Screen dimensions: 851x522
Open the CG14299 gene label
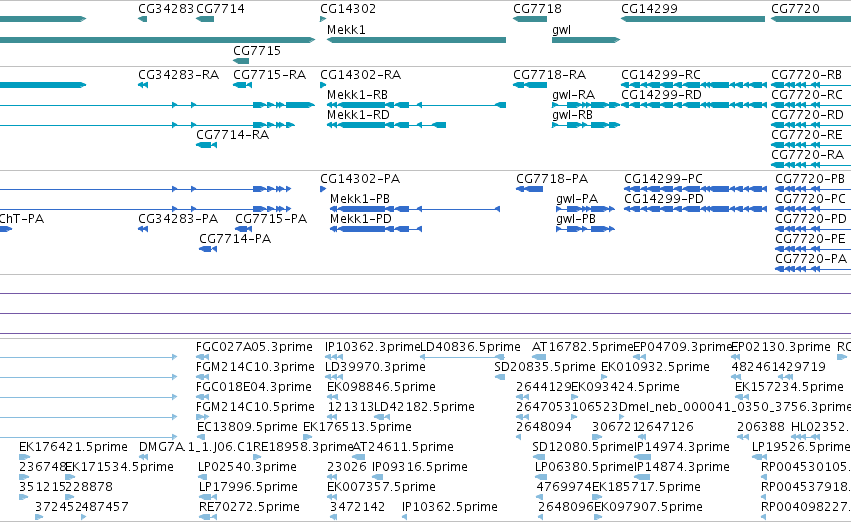[649, 9]
